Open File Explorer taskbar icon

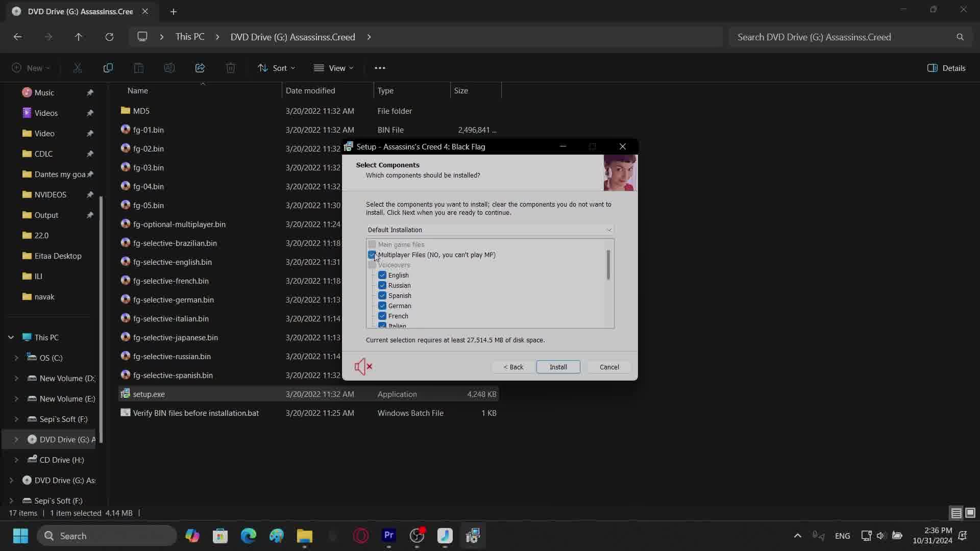coord(305,536)
